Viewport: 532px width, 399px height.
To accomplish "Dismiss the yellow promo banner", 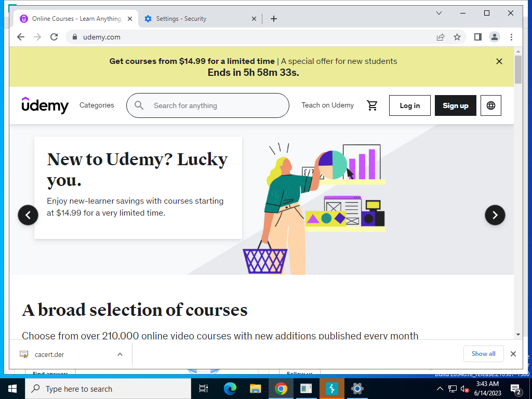I will pyautogui.click(x=499, y=61).
